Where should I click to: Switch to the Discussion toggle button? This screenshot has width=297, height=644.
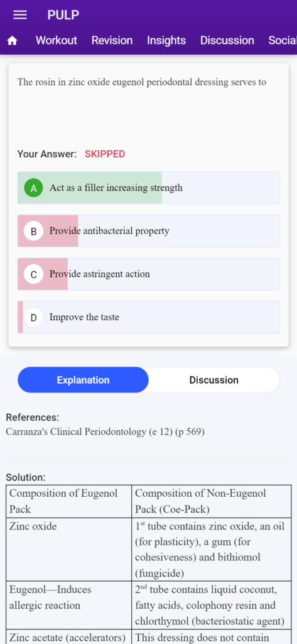click(213, 380)
